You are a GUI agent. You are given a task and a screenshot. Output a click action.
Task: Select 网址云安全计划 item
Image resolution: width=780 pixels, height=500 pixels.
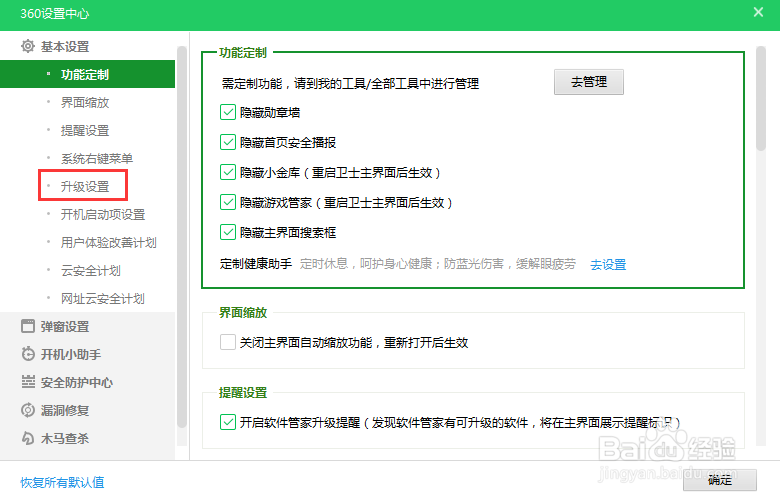pos(103,299)
